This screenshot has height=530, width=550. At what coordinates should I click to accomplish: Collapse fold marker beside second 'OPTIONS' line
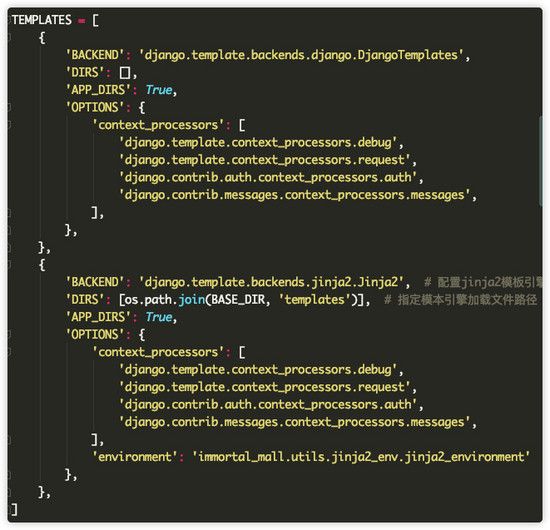point(9,334)
